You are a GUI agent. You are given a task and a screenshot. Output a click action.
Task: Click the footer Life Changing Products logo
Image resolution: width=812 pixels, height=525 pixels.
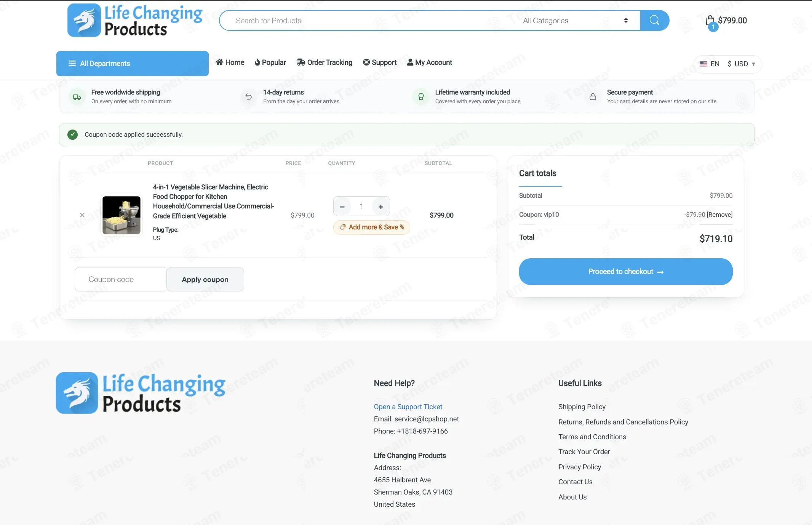[x=141, y=393]
